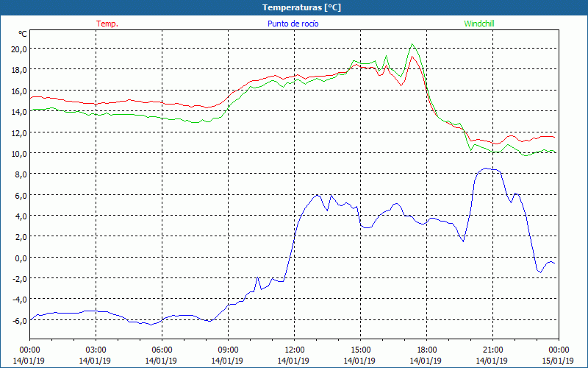Click the 12,0 y-axis value
This screenshot has height=368, width=588.
point(19,132)
